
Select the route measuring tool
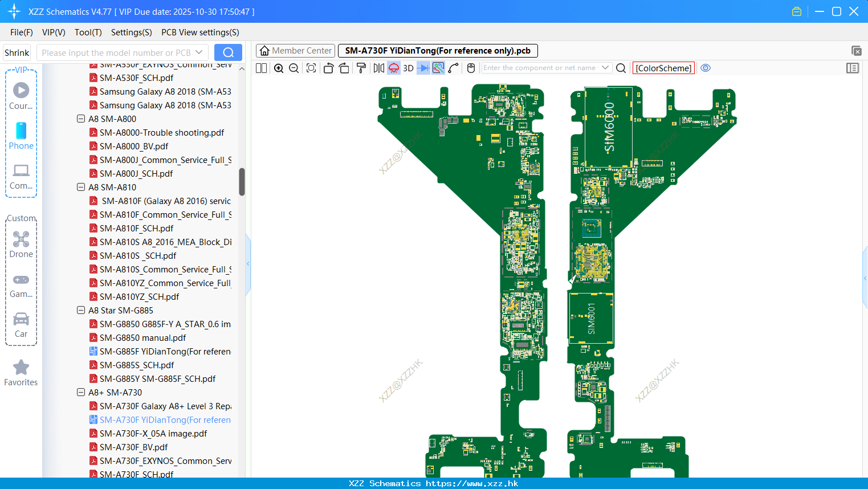[x=453, y=68]
